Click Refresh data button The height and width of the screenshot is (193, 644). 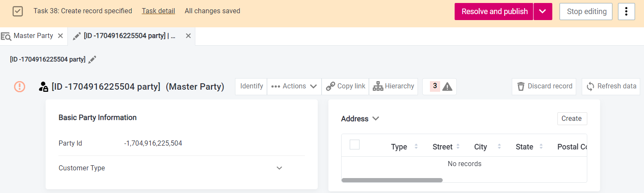pyautogui.click(x=611, y=86)
